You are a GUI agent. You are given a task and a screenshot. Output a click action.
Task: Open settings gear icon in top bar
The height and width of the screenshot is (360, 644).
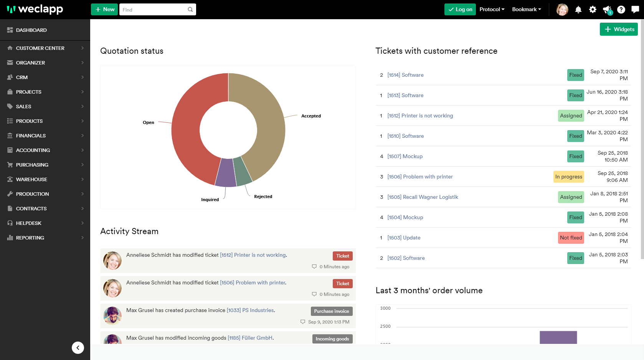coord(593,10)
